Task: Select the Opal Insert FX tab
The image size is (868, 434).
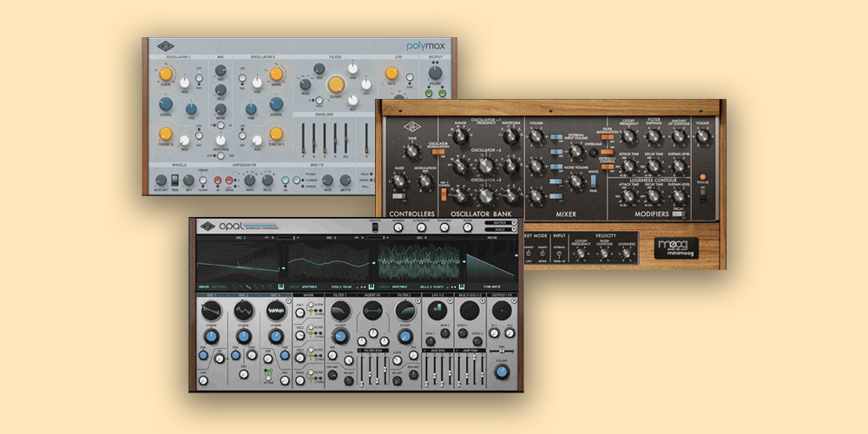Action: click(x=372, y=295)
